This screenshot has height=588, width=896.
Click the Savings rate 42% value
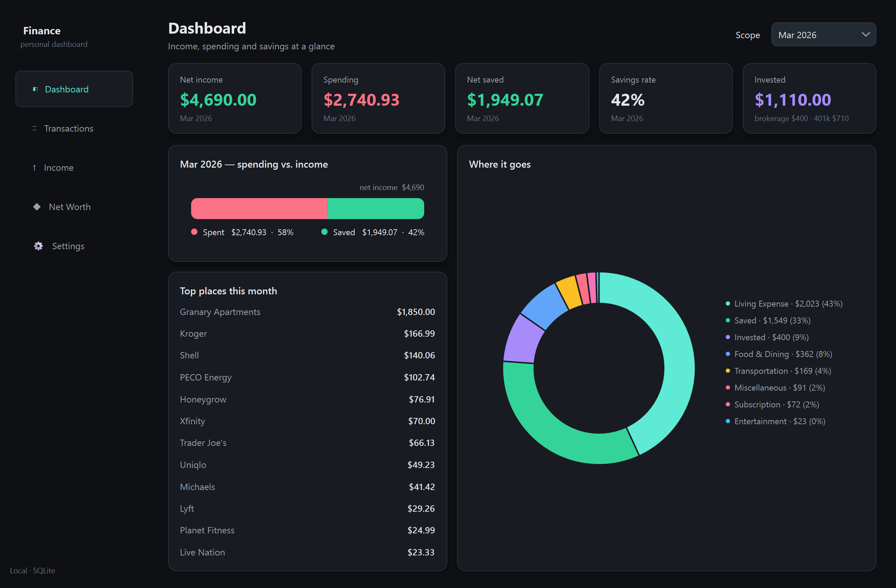coord(628,100)
